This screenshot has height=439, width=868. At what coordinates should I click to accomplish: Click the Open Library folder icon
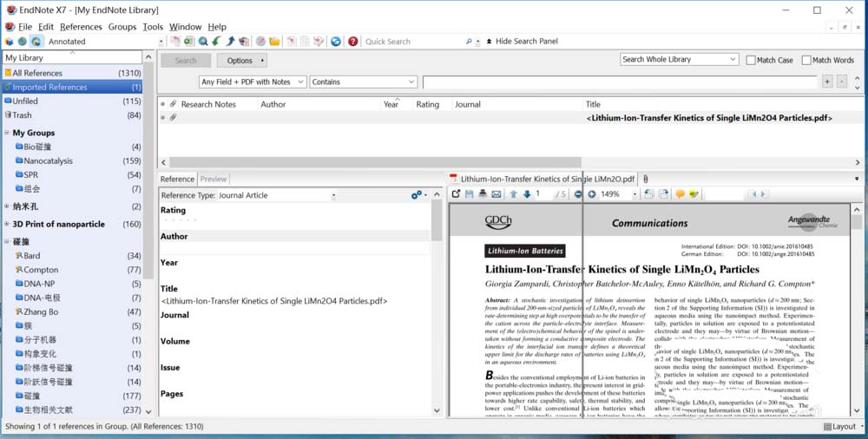tap(274, 41)
